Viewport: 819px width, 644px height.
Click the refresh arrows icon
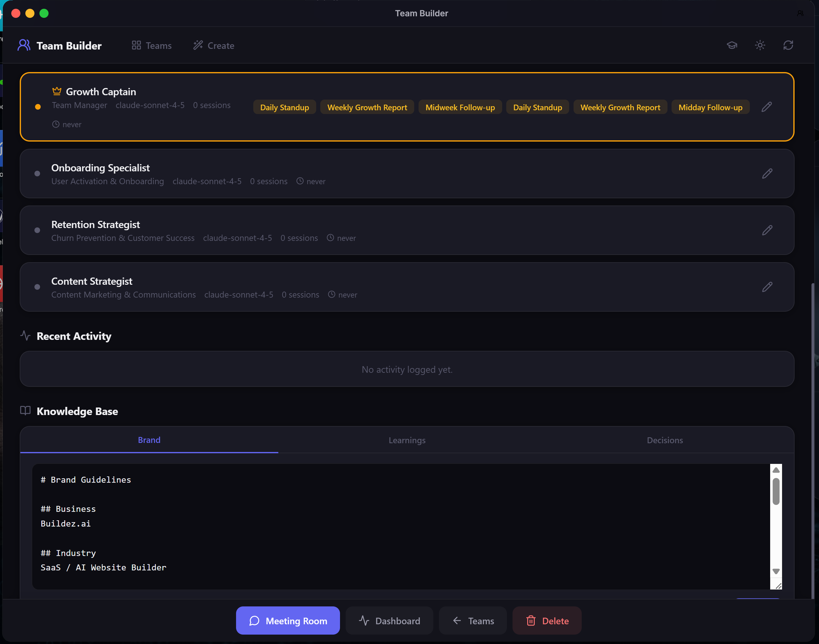(x=788, y=46)
